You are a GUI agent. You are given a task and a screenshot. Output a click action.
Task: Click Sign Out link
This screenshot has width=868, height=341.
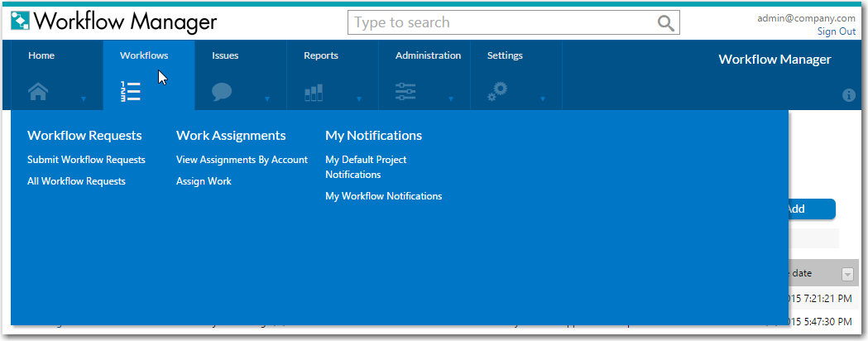click(x=836, y=31)
